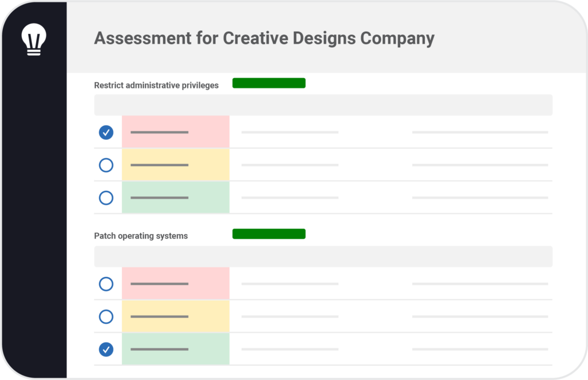Select the red-row radio button under Patch operating systems
The height and width of the screenshot is (380, 588).
coord(106,283)
